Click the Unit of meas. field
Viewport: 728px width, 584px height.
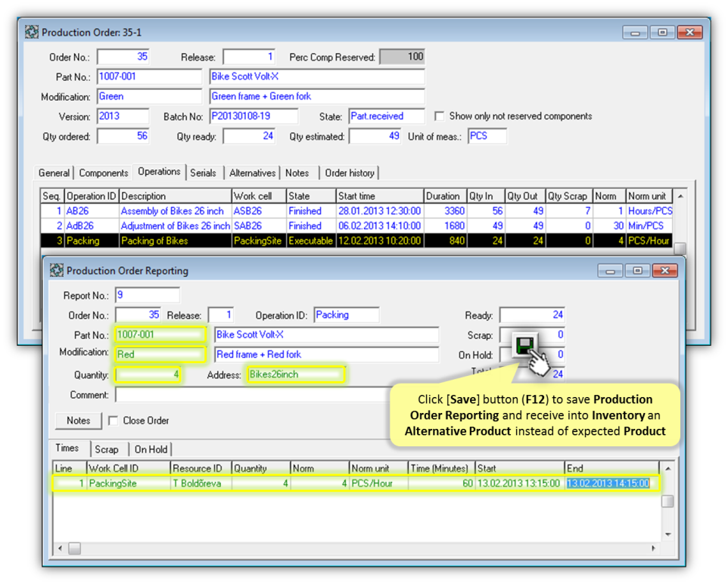[x=487, y=136]
